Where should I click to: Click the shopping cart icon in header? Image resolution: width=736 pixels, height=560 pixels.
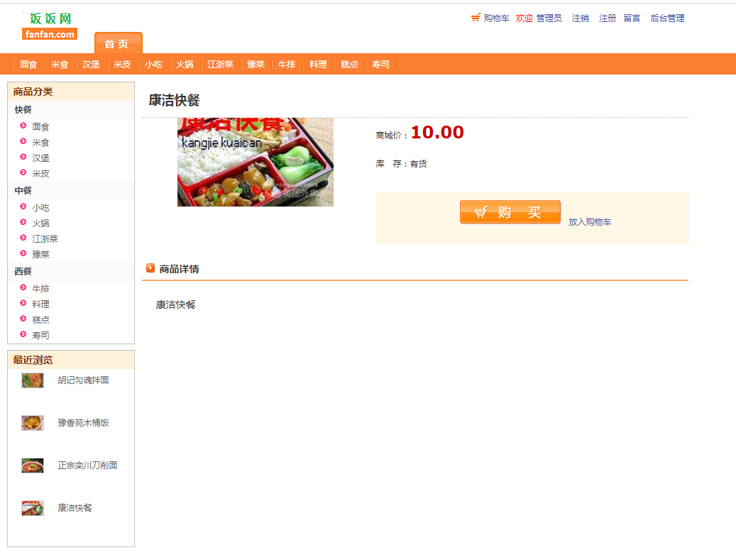[476, 18]
